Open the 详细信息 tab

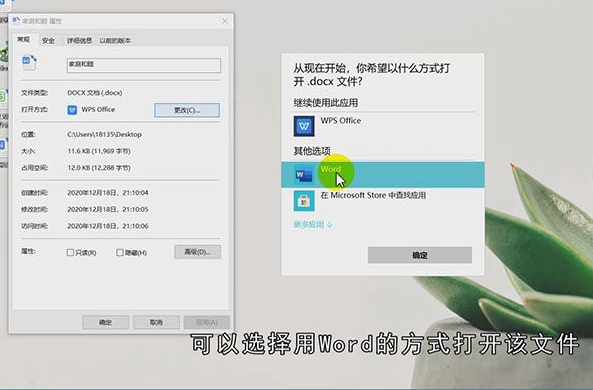[79, 40]
